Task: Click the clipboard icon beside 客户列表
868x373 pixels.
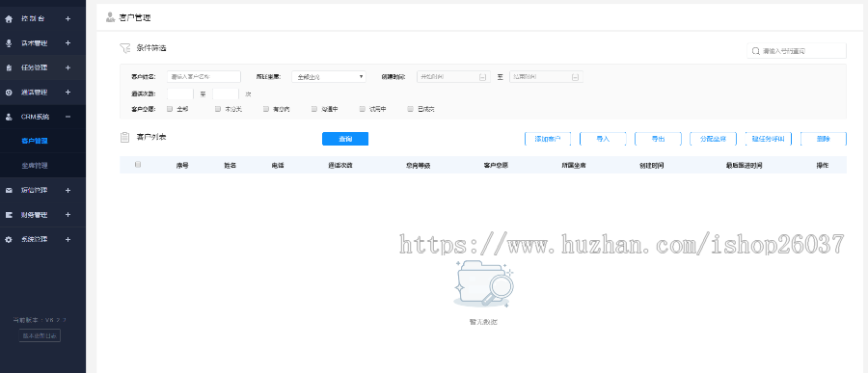Action: pos(124,137)
